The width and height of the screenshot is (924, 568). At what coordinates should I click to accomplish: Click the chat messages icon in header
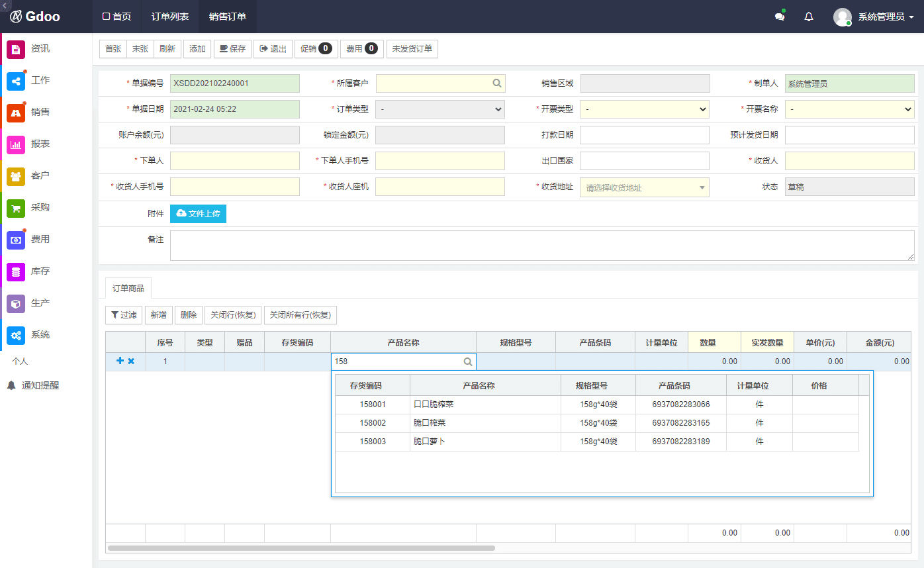point(780,17)
